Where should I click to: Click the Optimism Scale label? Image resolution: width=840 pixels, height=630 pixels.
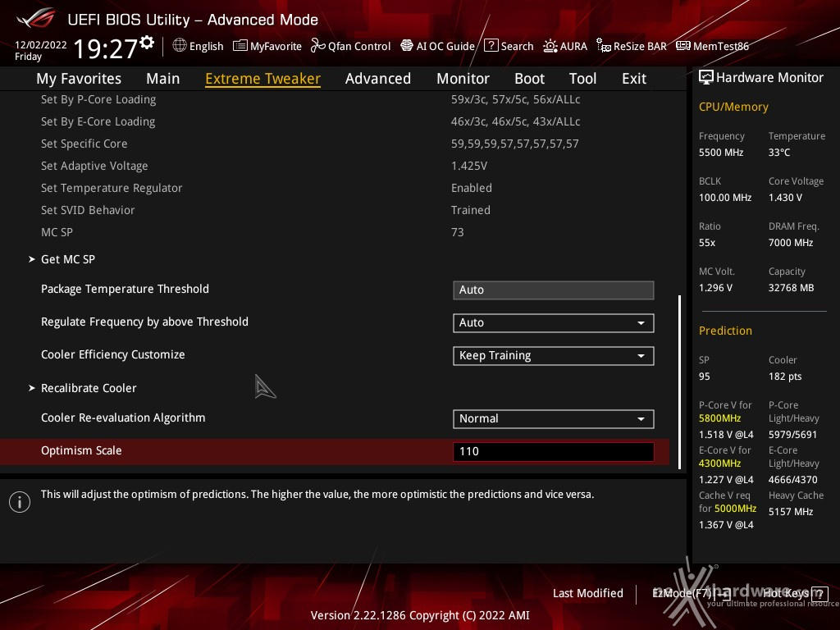click(81, 450)
